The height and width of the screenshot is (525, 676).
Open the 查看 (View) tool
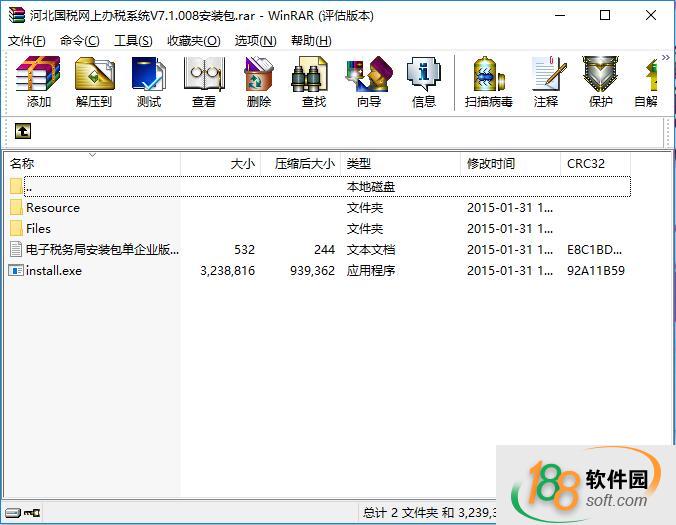[204, 82]
